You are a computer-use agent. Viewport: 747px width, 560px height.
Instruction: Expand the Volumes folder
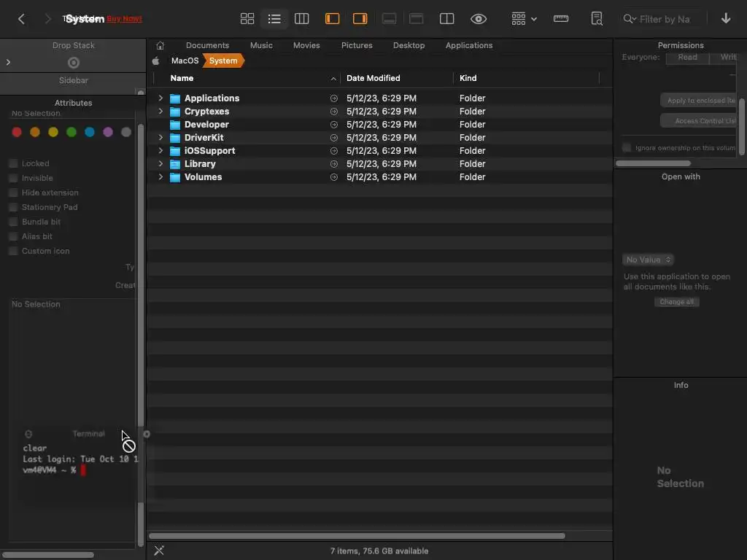pos(160,176)
